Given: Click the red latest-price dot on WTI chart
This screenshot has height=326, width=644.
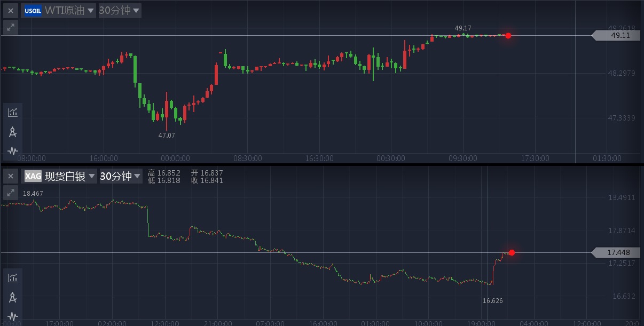Looking at the screenshot, I should (x=508, y=36).
